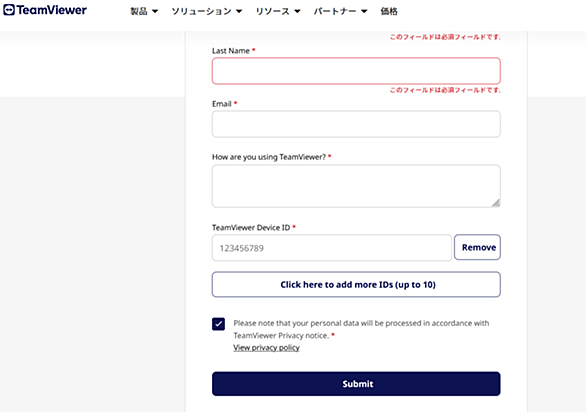Remove the device ID entry

tap(478, 247)
